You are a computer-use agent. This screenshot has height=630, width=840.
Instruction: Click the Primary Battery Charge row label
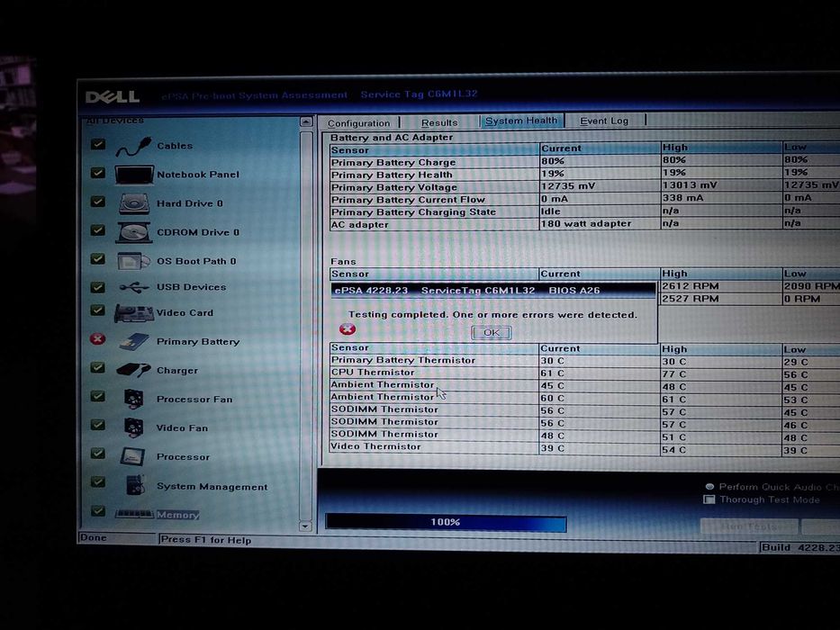(x=393, y=162)
